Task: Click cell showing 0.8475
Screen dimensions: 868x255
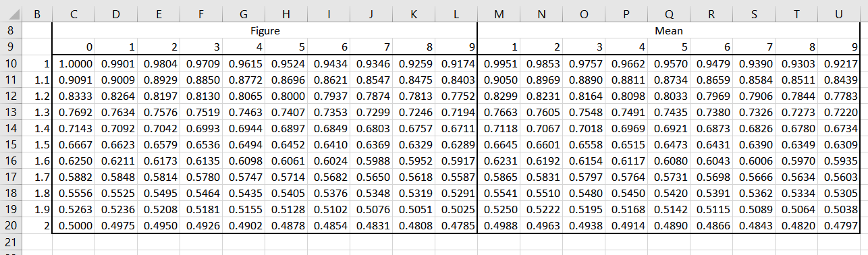Action: click(x=413, y=80)
